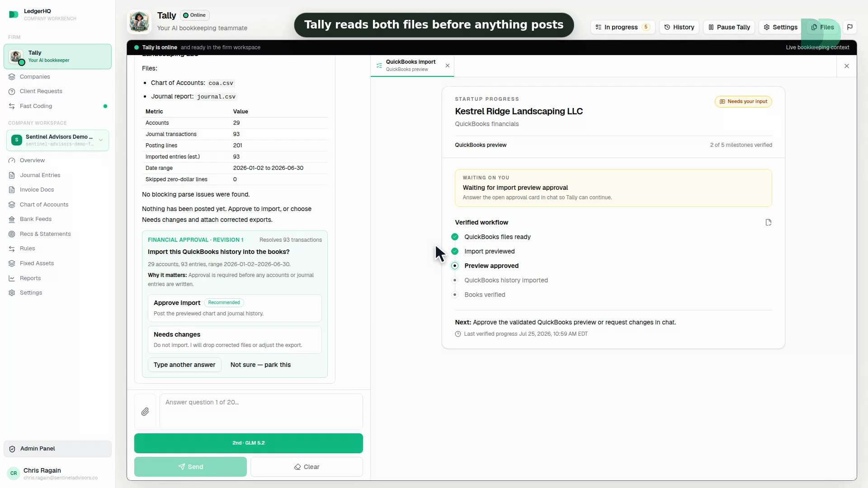The image size is (868, 488).
Task: Open workspace Settings in sidebar
Action: (31, 293)
